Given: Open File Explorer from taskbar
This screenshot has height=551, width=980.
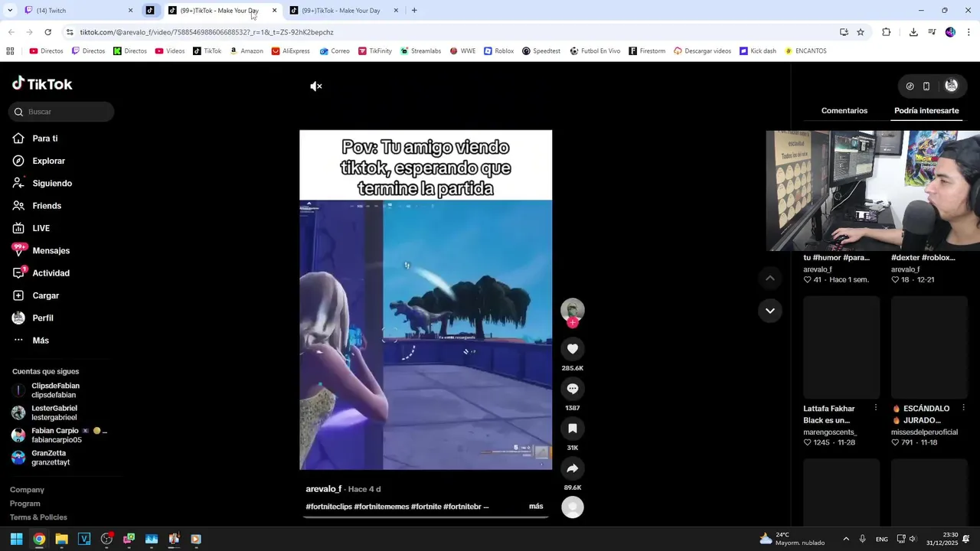Looking at the screenshot, I should (x=61, y=539).
